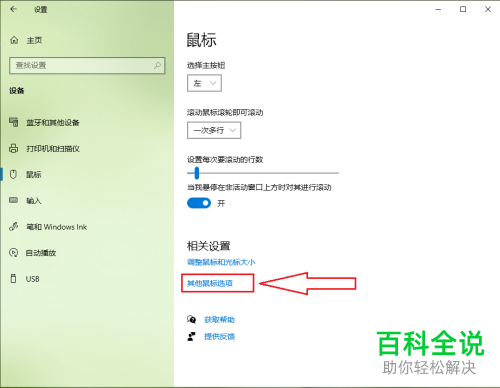This screenshot has width=500, height=388.
Task: Click the scroll lines slider thumb
Action: [x=197, y=173]
